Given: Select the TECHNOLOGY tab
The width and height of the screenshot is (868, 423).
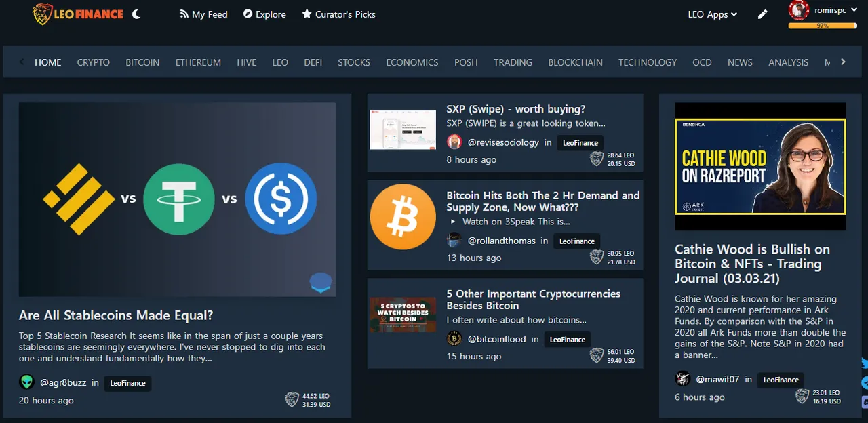Looking at the screenshot, I should (x=648, y=62).
